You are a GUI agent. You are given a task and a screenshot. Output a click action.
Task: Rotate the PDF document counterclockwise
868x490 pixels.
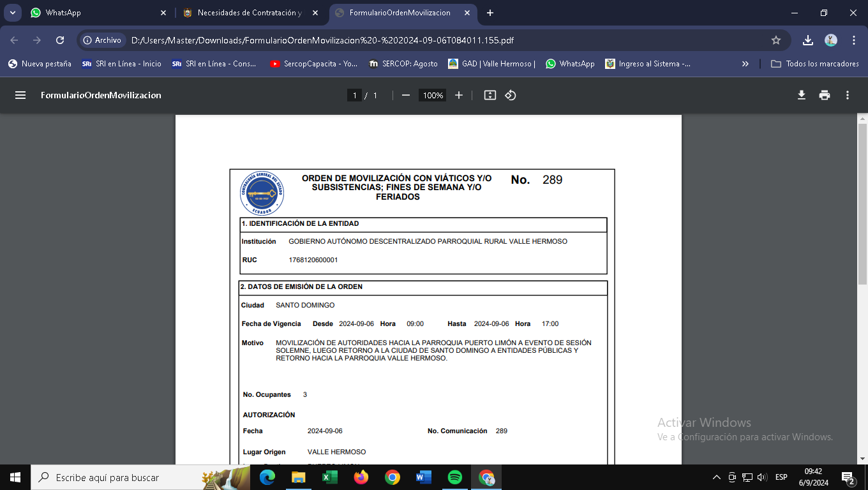[x=510, y=95]
